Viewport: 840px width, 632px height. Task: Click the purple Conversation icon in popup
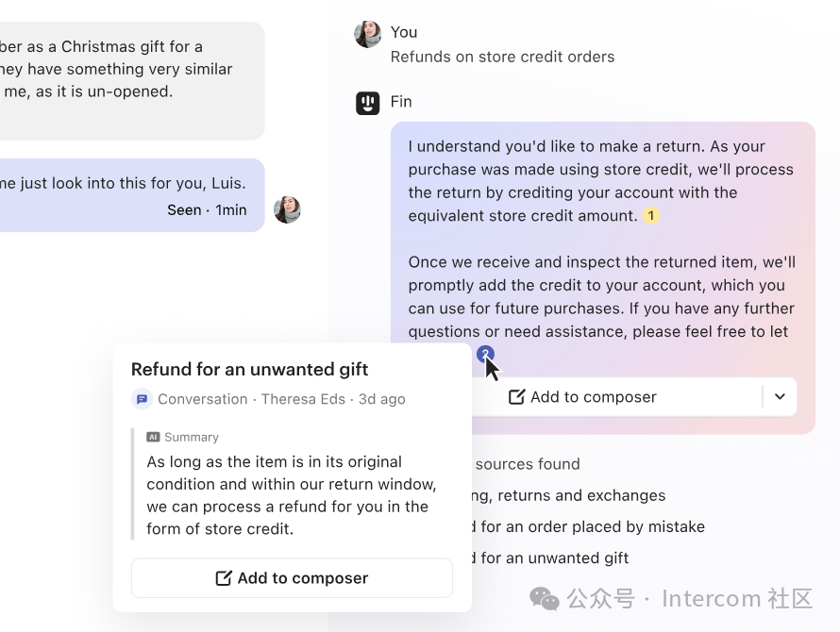pos(142,399)
